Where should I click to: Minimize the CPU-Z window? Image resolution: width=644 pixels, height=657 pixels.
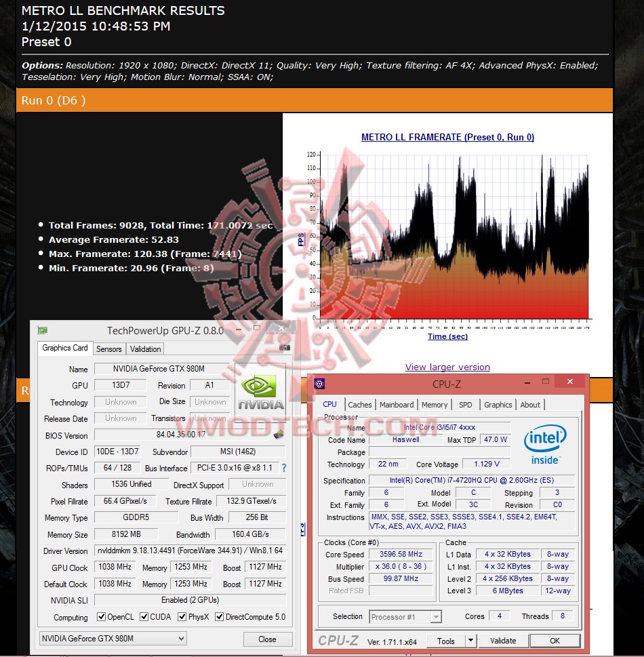click(x=527, y=382)
